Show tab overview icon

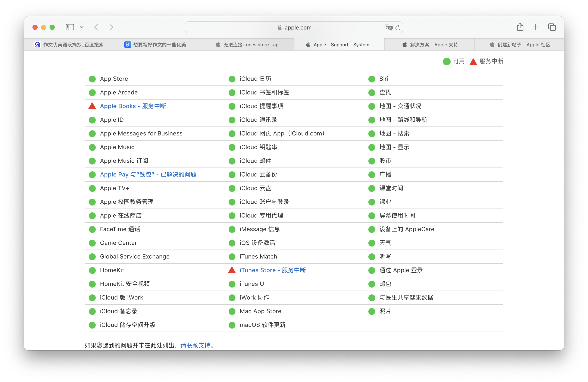click(552, 27)
